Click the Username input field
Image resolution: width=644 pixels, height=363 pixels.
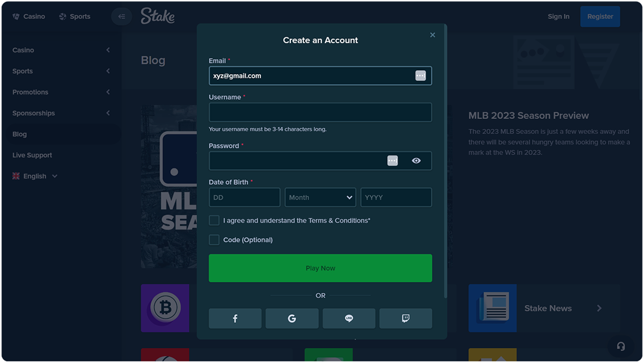tap(320, 112)
